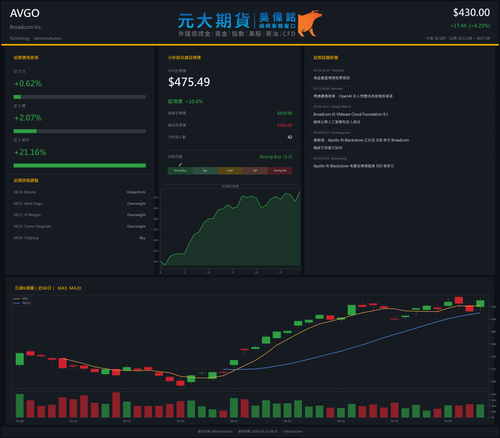Click the 04/14 Citigroup rating row
Screen dimensions: 500x438
pos(80,238)
